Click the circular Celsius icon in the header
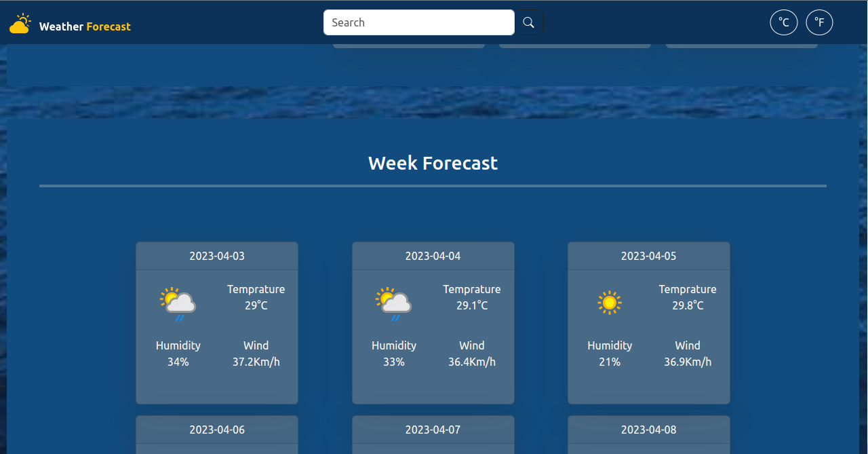The image size is (868, 454). click(x=784, y=22)
